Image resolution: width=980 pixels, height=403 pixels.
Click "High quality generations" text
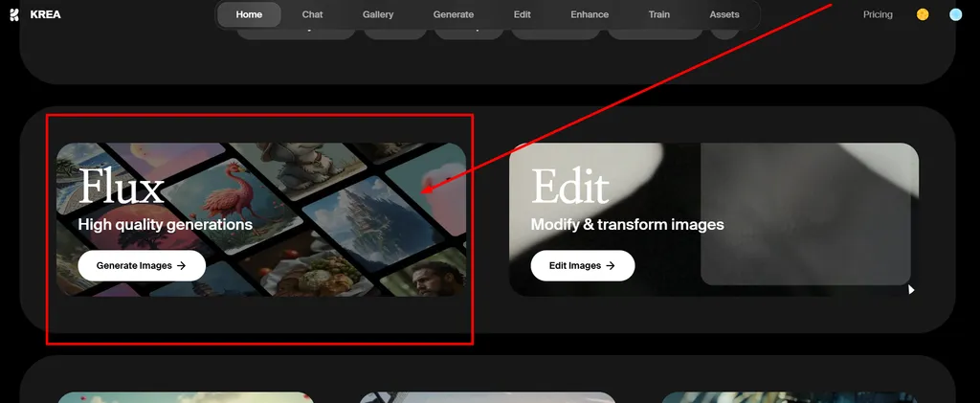tap(166, 225)
